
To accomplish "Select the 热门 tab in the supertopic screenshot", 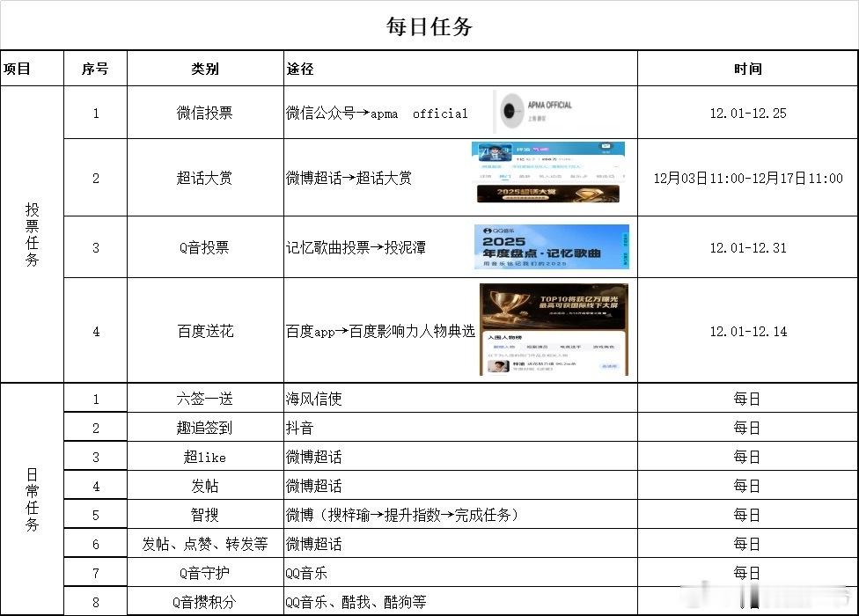I will pos(504,175).
